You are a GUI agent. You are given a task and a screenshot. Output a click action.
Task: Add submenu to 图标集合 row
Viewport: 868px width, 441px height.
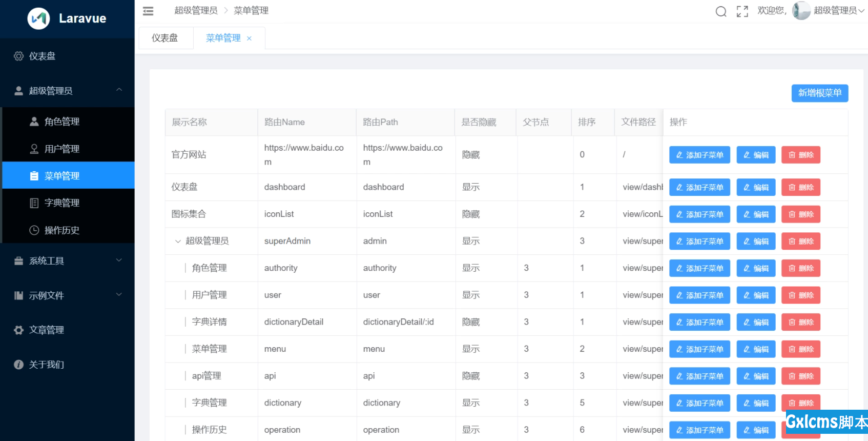[x=699, y=214]
